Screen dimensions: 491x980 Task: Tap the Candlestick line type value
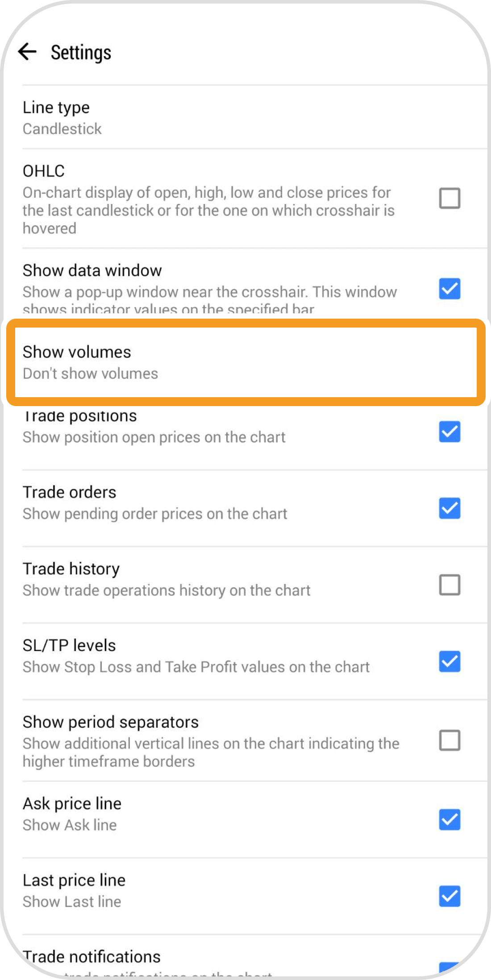point(62,129)
